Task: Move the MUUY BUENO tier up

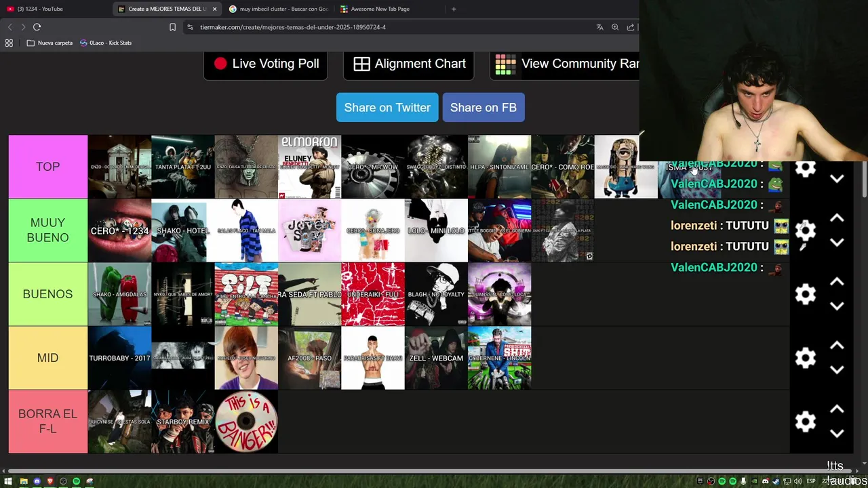Action: [837, 218]
